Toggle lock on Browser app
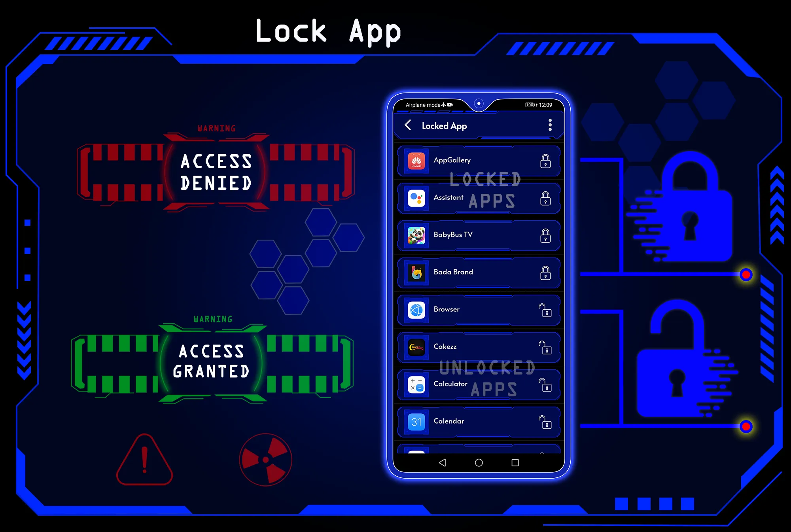 [x=544, y=310]
